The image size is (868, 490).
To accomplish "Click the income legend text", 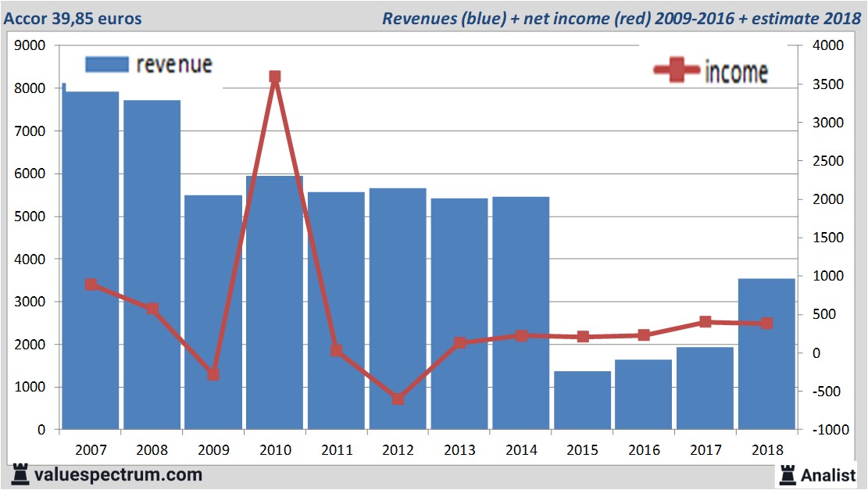I will (x=736, y=72).
